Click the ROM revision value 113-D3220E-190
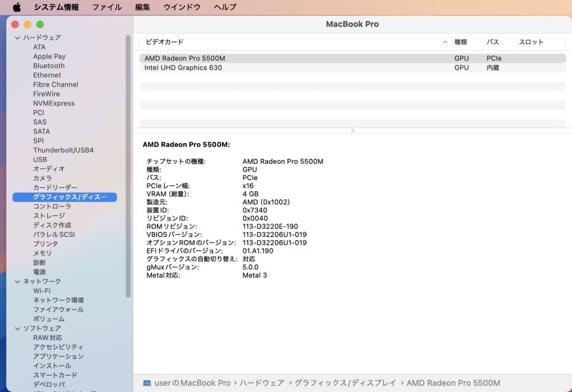 (270, 226)
